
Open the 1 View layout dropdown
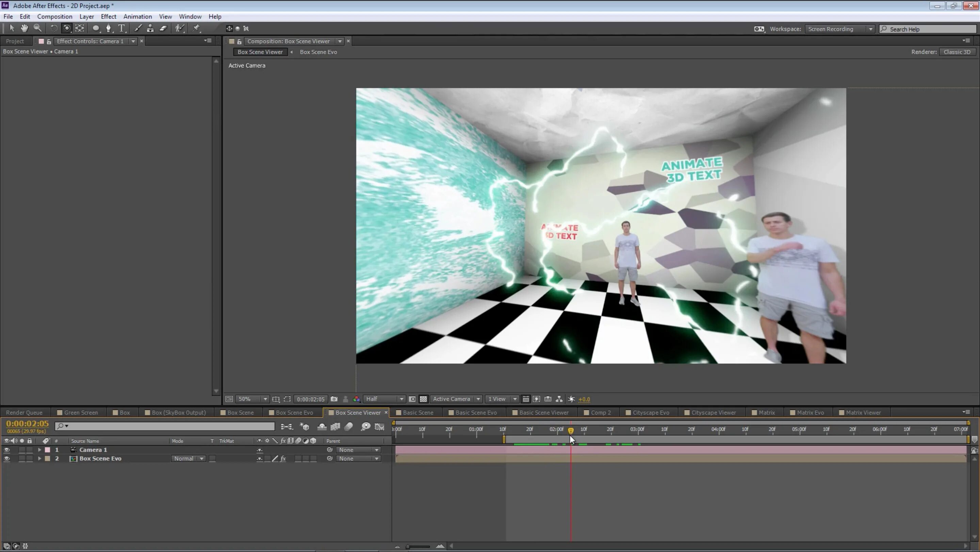pos(502,399)
